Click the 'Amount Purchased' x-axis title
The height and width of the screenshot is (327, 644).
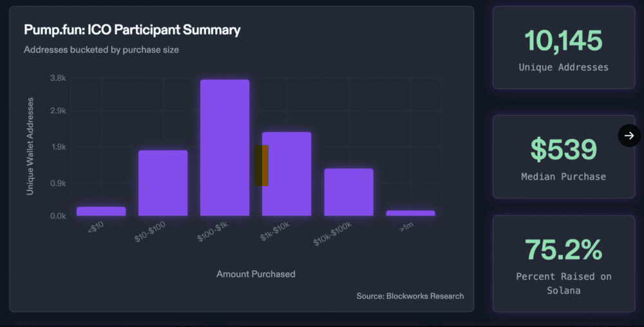pos(256,274)
